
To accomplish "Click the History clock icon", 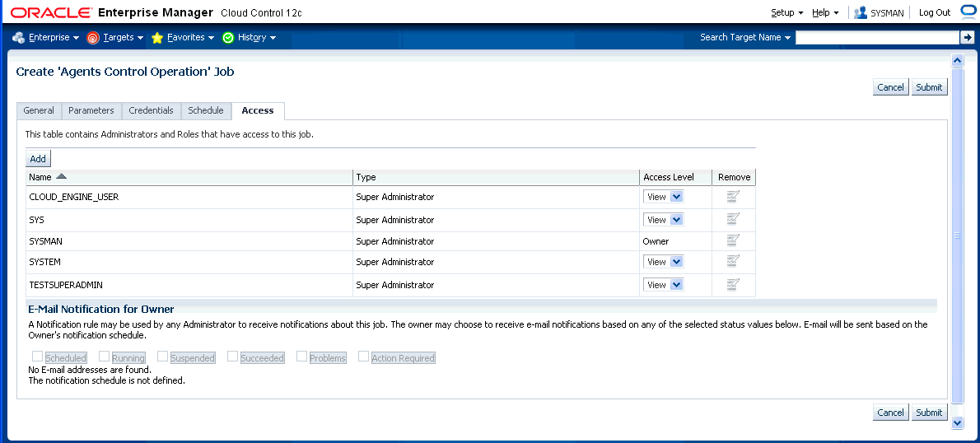I will (x=228, y=38).
